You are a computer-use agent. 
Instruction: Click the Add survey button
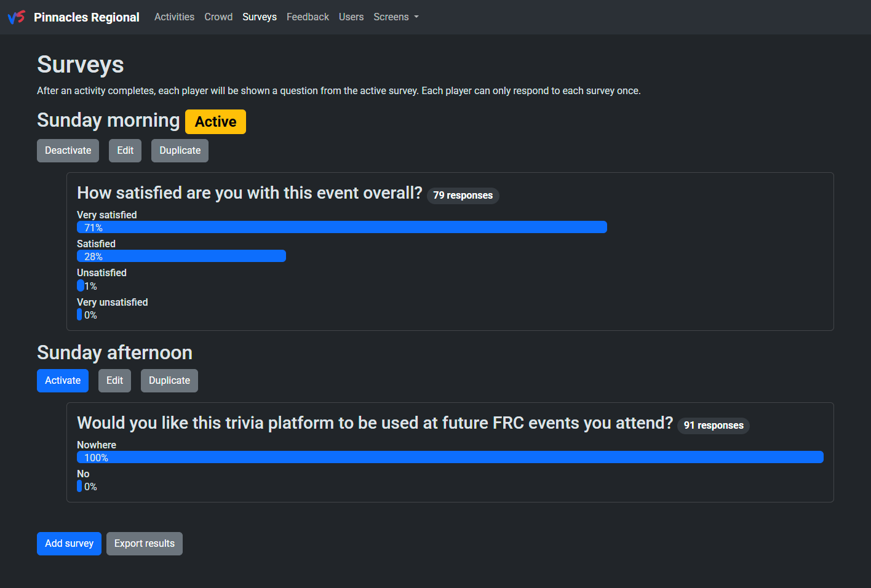(x=69, y=544)
